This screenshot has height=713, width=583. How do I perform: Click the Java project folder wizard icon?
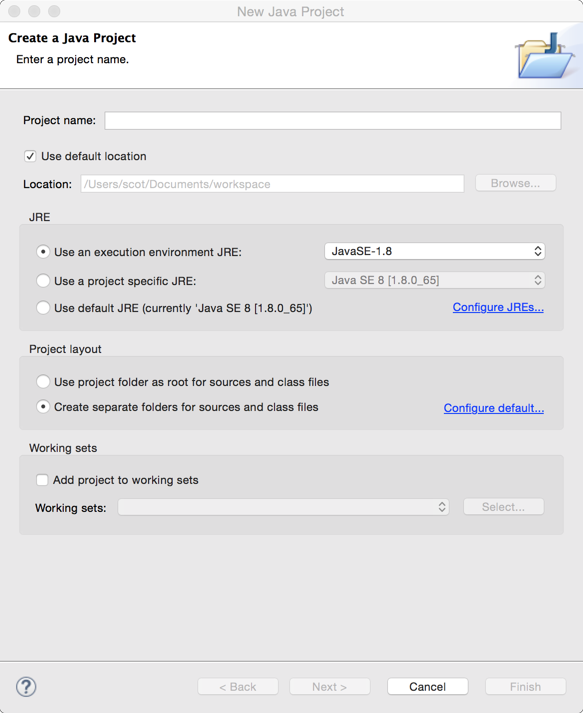(544, 55)
